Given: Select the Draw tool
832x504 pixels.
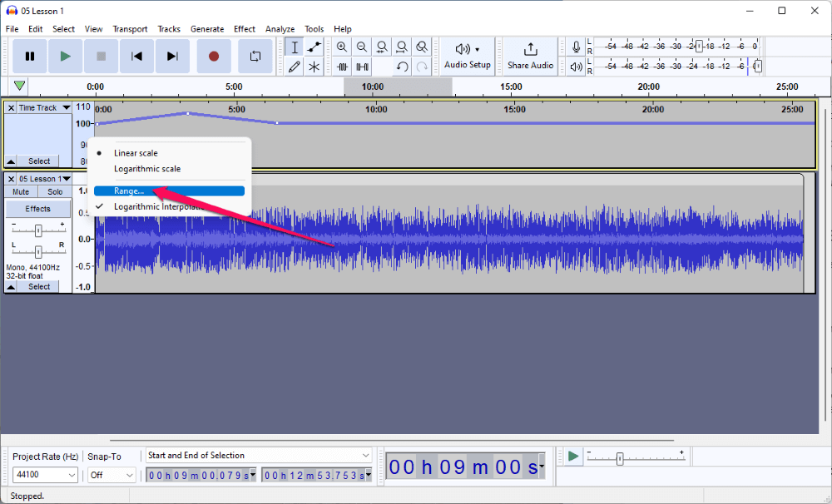Looking at the screenshot, I should (x=295, y=67).
